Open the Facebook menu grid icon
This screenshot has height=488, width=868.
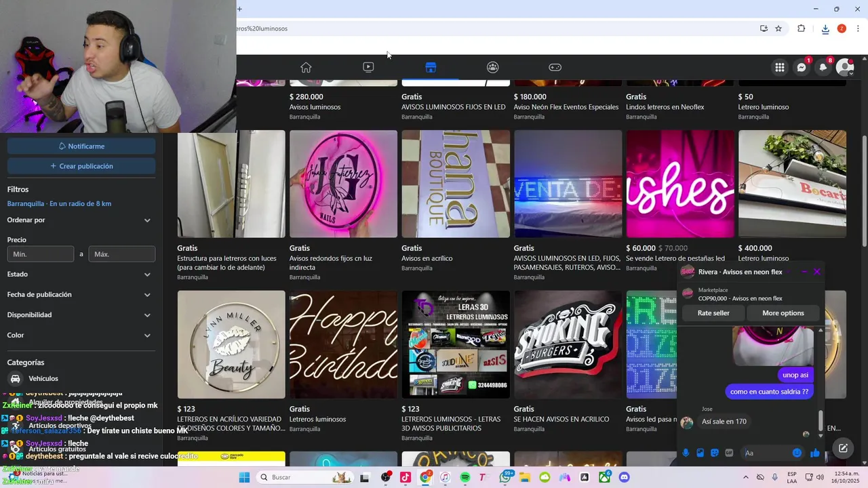click(780, 67)
